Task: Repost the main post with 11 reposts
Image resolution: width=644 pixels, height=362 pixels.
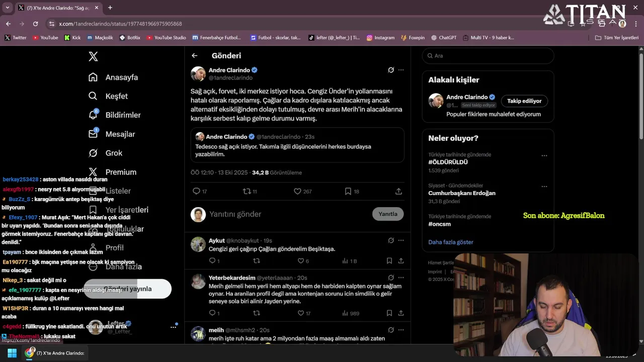Action: (250, 192)
